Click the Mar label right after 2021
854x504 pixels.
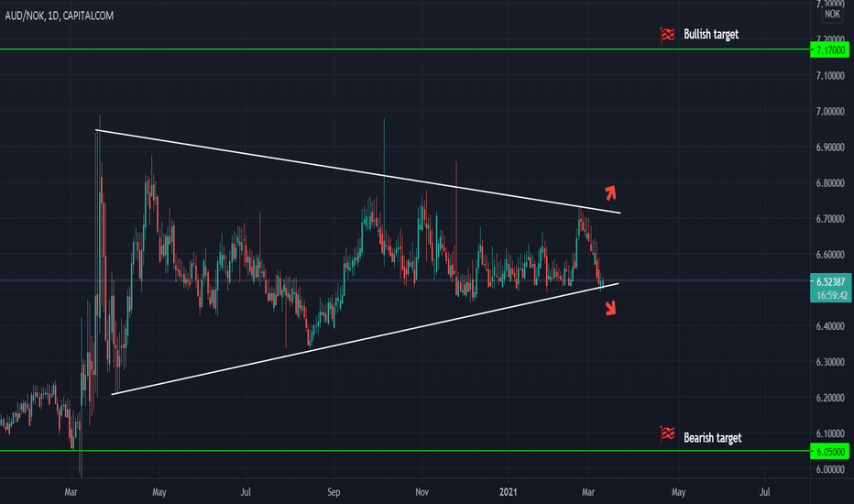(x=588, y=492)
